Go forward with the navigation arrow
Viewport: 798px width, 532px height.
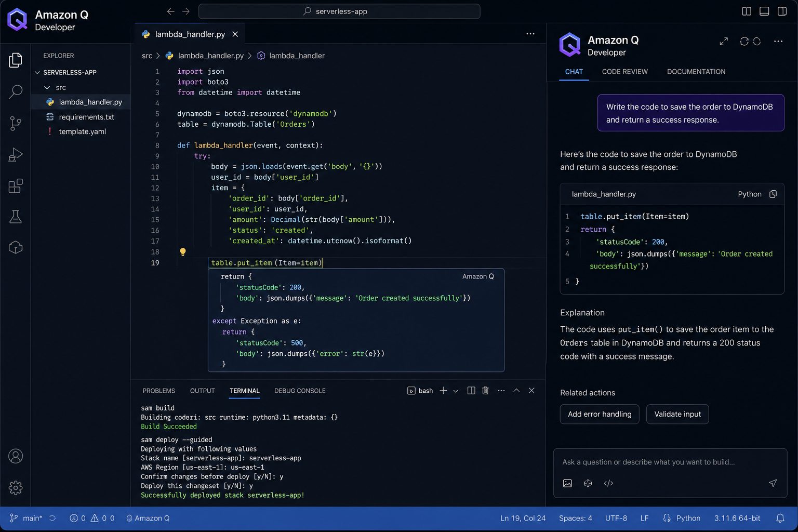186,11
